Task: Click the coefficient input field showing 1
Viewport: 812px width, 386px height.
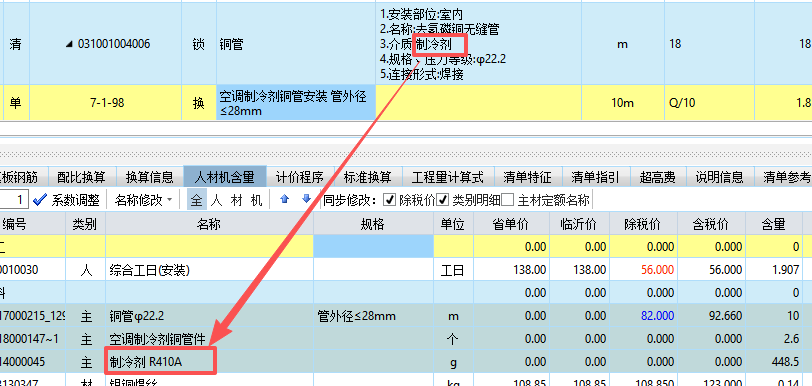Action: coord(14,200)
